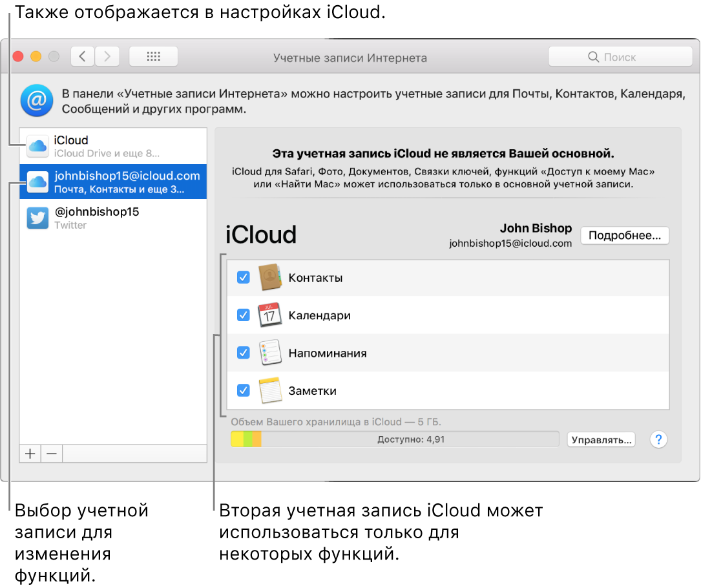The width and height of the screenshot is (701, 588).
Task: Select the iCloud Drive cloud icon account
Action: tap(37, 146)
